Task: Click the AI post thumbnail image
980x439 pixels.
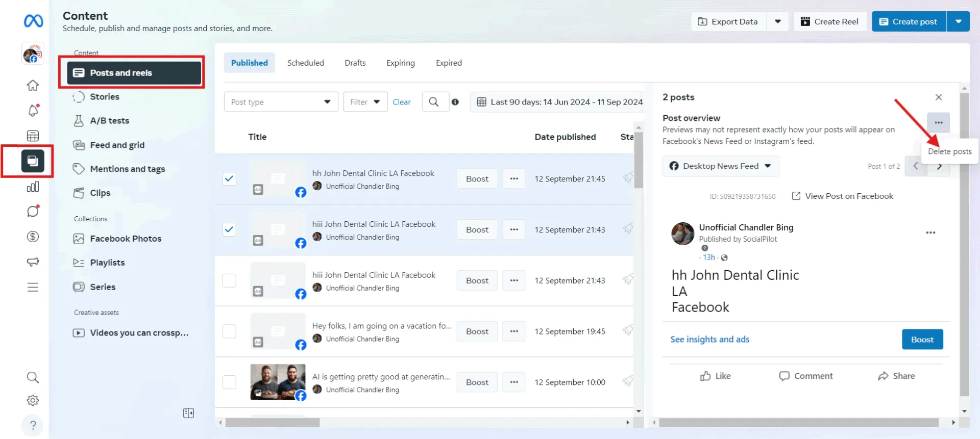Action: click(278, 382)
